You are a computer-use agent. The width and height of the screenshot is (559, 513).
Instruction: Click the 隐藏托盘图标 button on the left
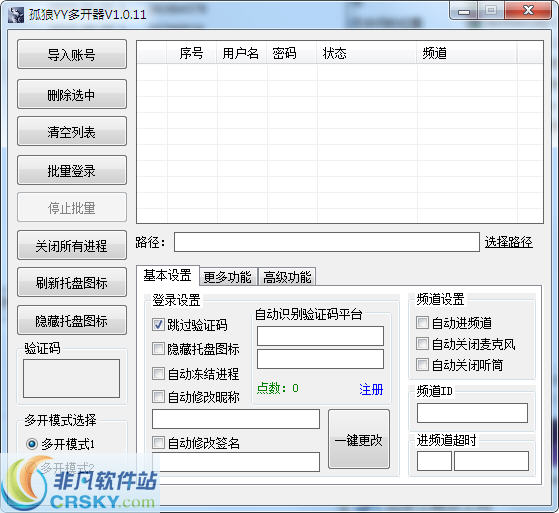[x=72, y=320]
